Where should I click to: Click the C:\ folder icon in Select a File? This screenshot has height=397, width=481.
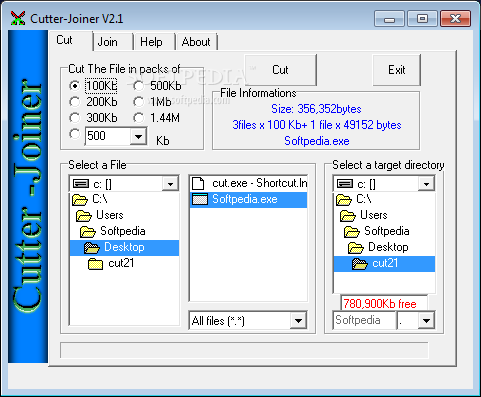[80, 200]
